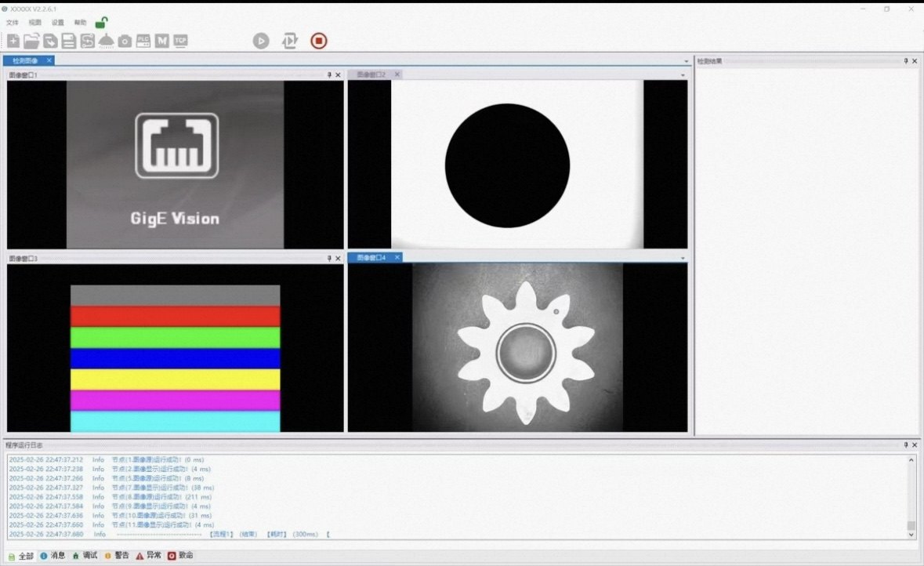Close the 图像窗口1 panel
The height and width of the screenshot is (566, 924).
tap(339, 75)
